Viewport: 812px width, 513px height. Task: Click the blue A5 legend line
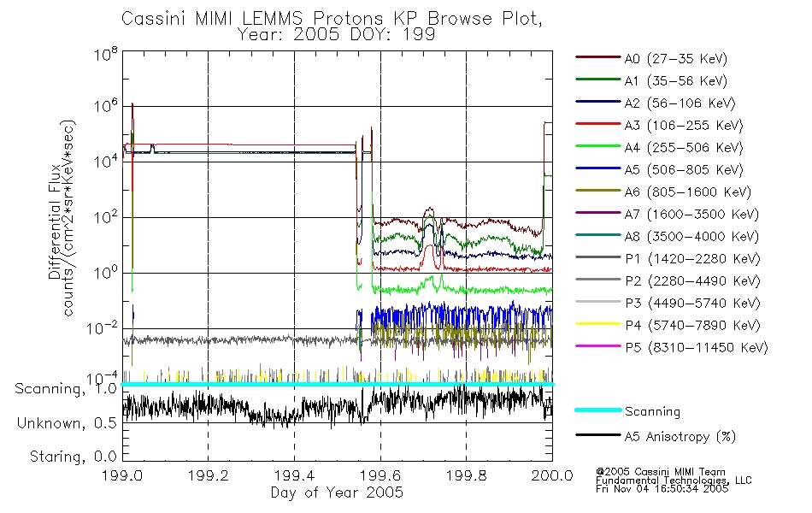point(597,168)
